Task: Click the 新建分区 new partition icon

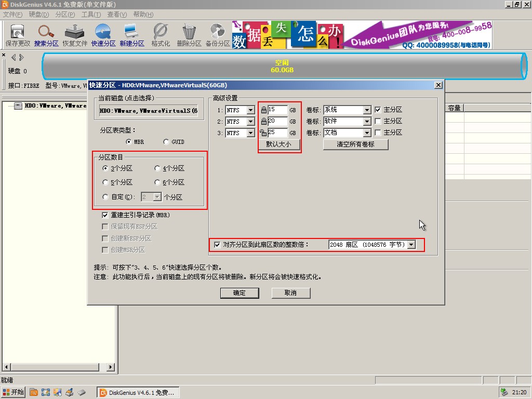Action: [131, 35]
